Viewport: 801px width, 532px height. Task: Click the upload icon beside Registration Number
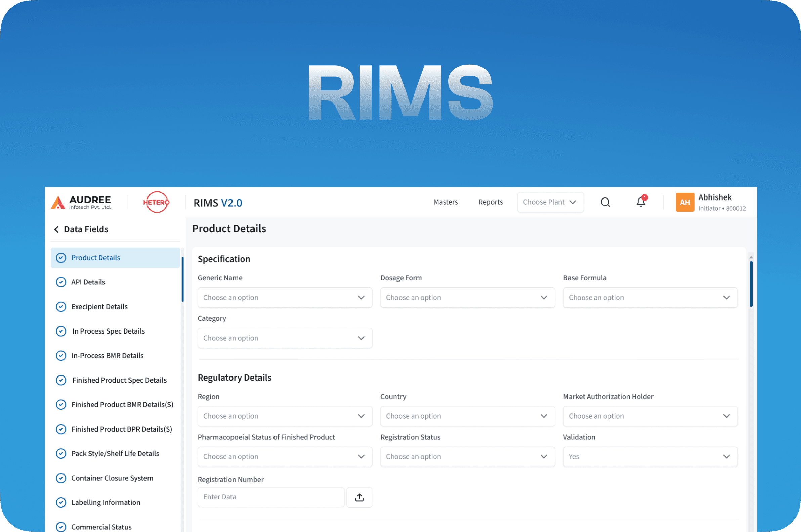point(359,497)
